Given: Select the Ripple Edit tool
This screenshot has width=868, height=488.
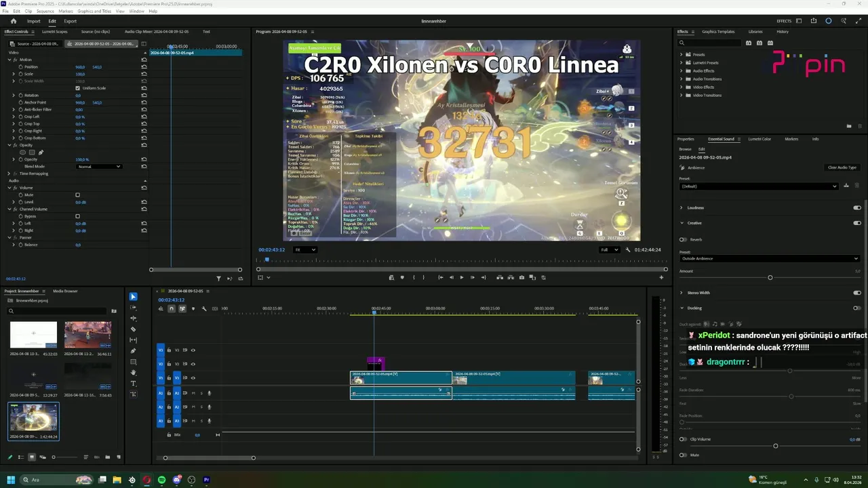Looking at the screenshot, I should click(x=133, y=319).
